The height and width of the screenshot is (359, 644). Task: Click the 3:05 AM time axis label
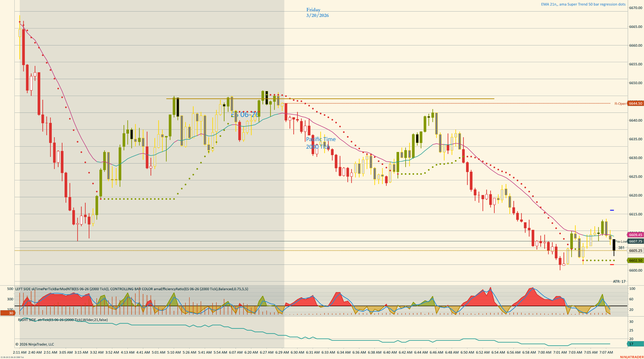[x=66, y=352]
